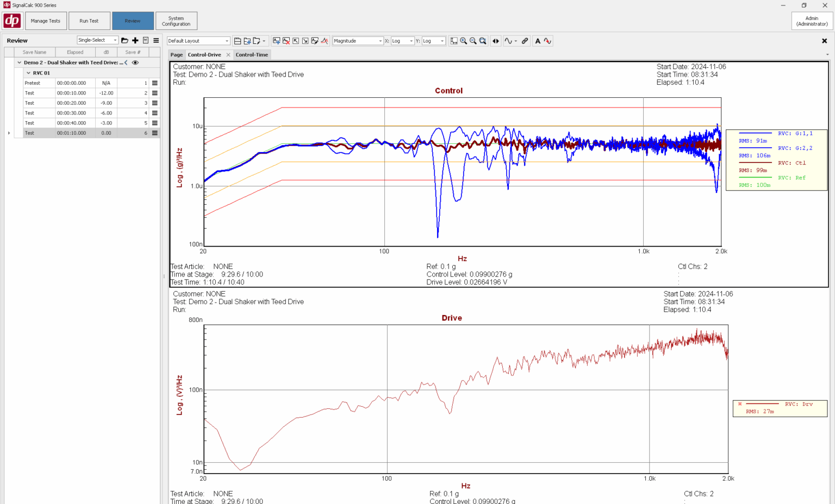
Task: Click the delete graph icon with red X
Action: click(286, 41)
